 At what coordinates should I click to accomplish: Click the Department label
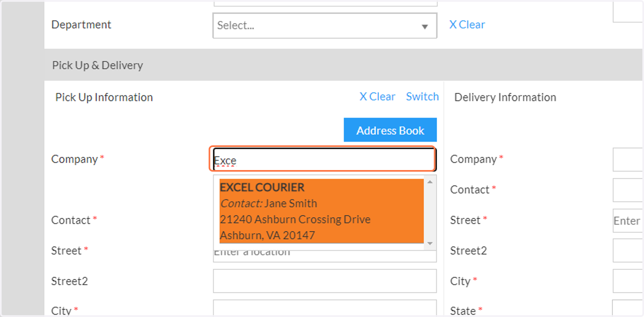(x=81, y=25)
